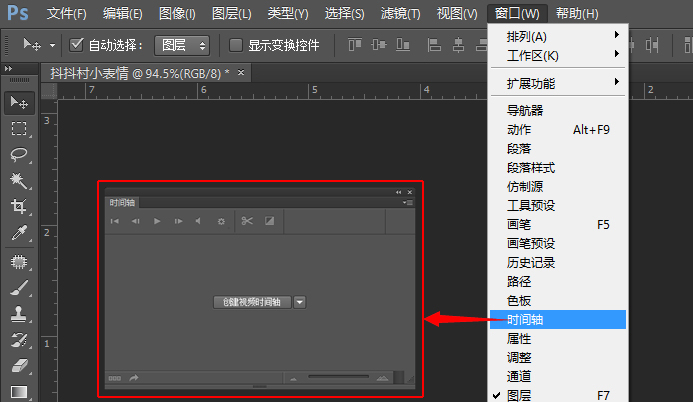Select the Crop tool
This screenshot has height=402, width=693.
[x=19, y=207]
